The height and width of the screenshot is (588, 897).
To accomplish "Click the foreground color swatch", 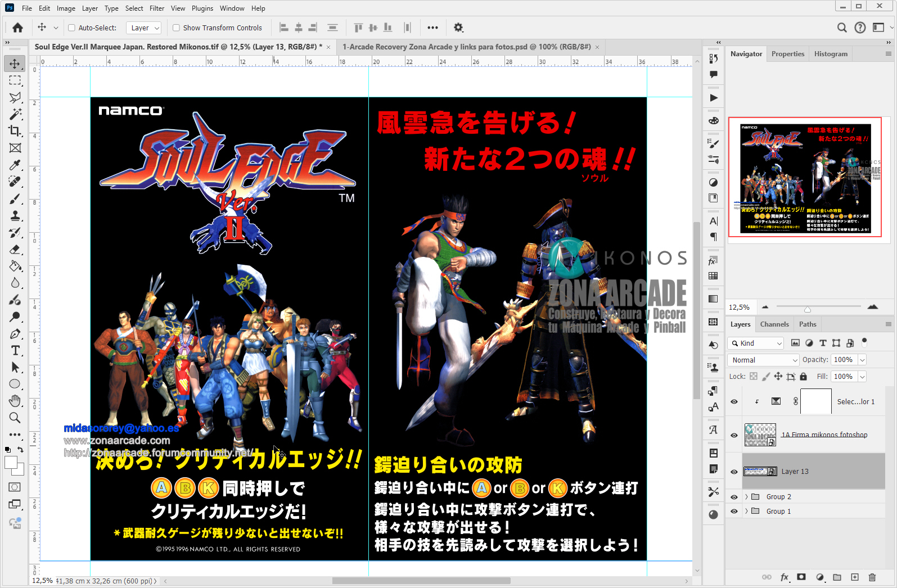I will (x=11, y=463).
